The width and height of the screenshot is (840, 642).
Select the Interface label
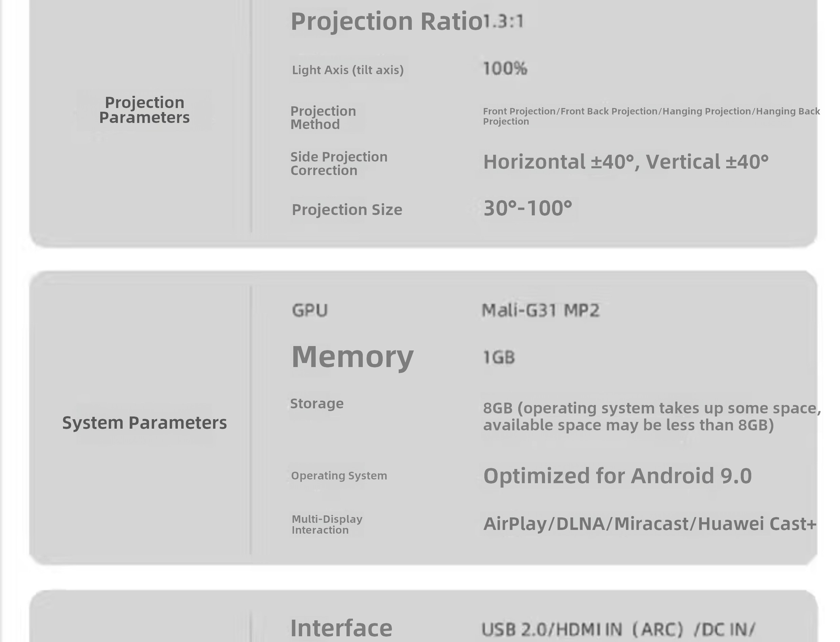[341, 627]
